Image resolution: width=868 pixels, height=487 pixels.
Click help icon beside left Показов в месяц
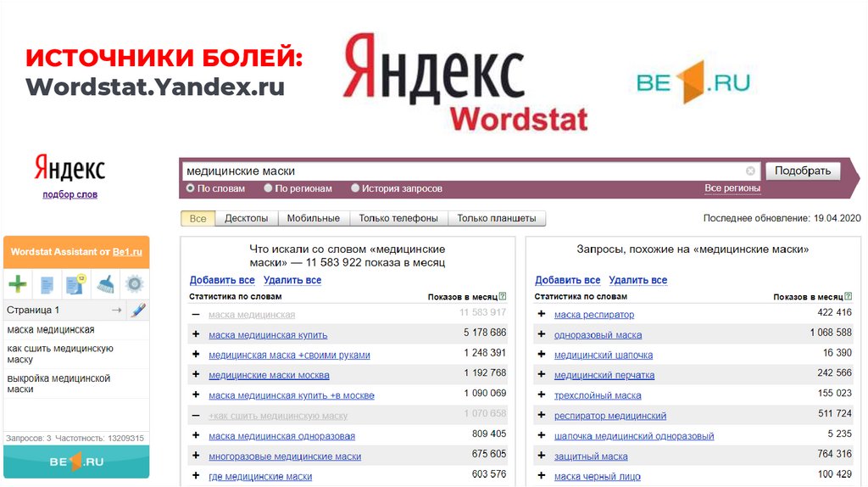pyautogui.click(x=503, y=296)
